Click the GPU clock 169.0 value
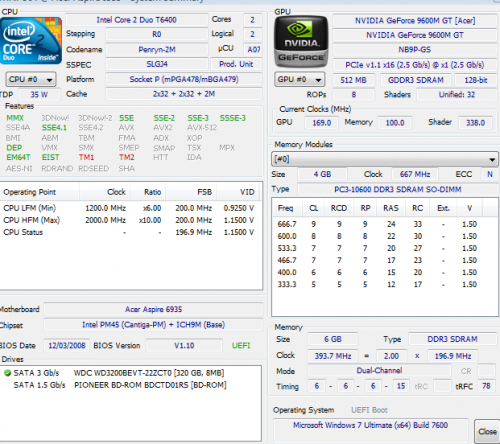500x444 pixels. pos(322,123)
